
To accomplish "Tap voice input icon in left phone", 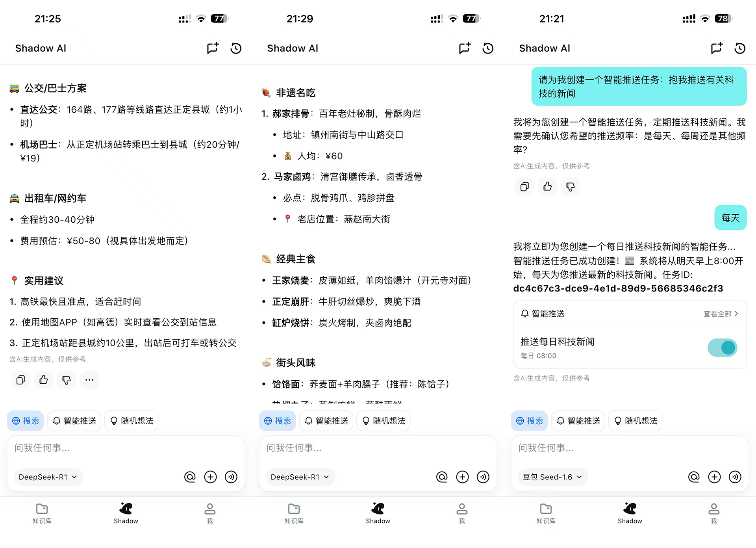I will point(231,477).
